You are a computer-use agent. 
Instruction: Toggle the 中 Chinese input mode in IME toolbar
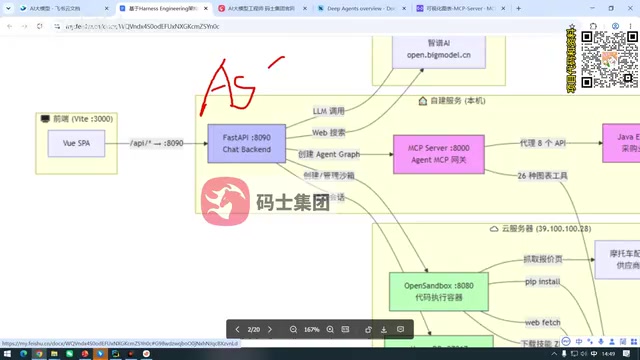click(579, 341)
